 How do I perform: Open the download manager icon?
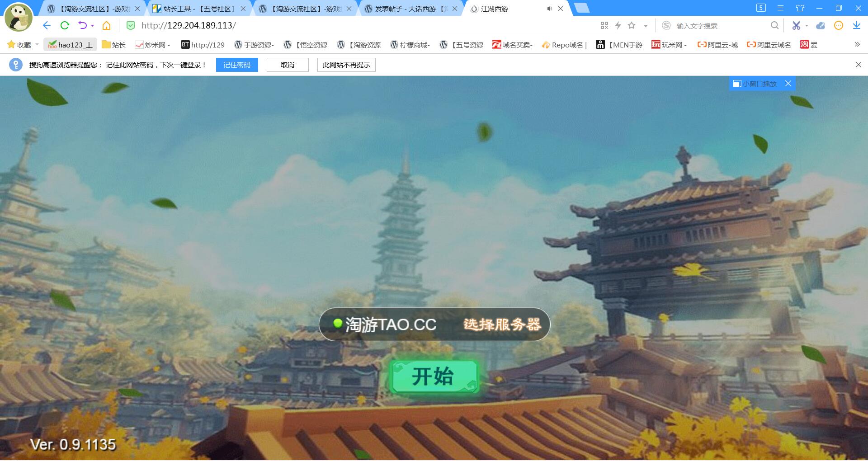pyautogui.click(x=857, y=25)
